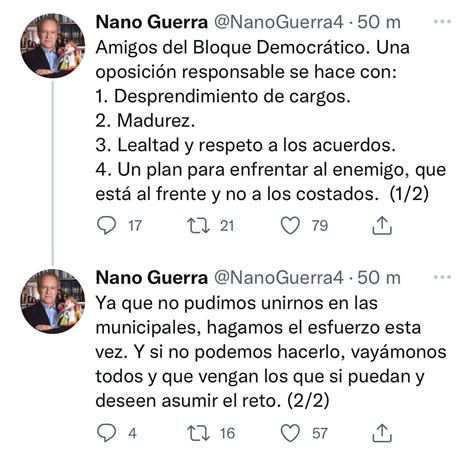Retweet the second tweet with 16 retweets

click(x=198, y=433)
